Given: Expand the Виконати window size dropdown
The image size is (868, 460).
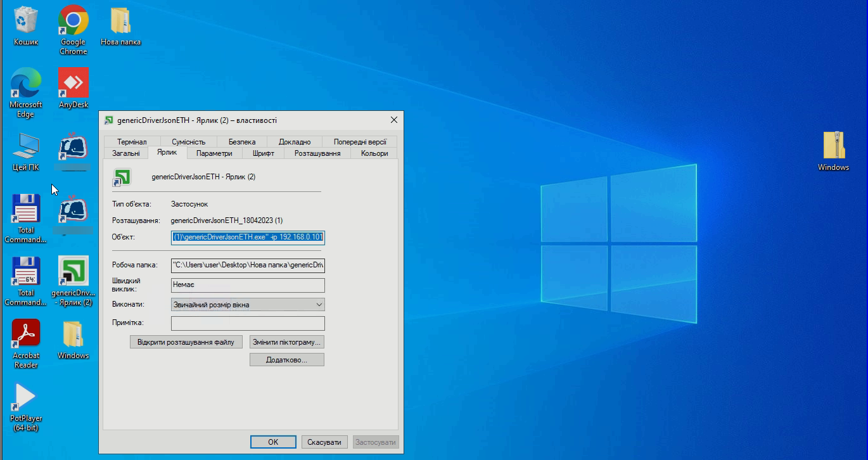Looking at the screenshot, I should pos(248,305).
